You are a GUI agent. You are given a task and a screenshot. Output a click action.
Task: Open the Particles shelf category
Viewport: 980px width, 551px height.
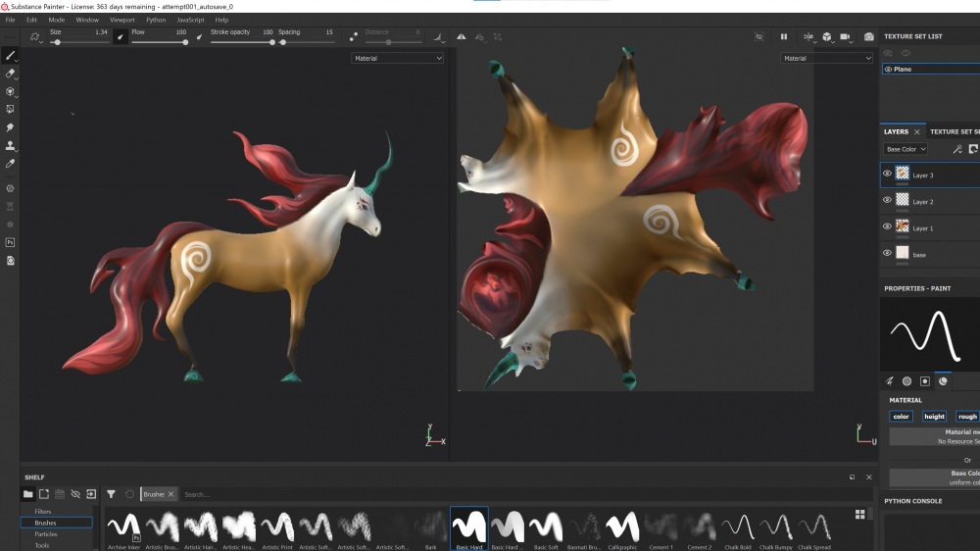click(46, 534)
